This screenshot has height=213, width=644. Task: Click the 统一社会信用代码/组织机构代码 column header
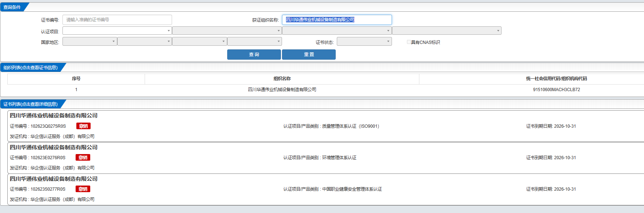[556, 79]
